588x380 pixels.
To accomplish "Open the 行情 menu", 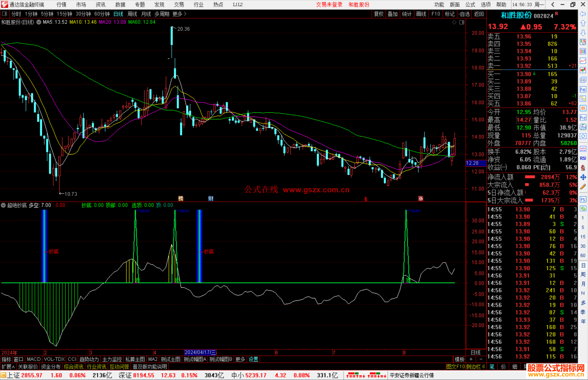I will click(x=61, y=4).
